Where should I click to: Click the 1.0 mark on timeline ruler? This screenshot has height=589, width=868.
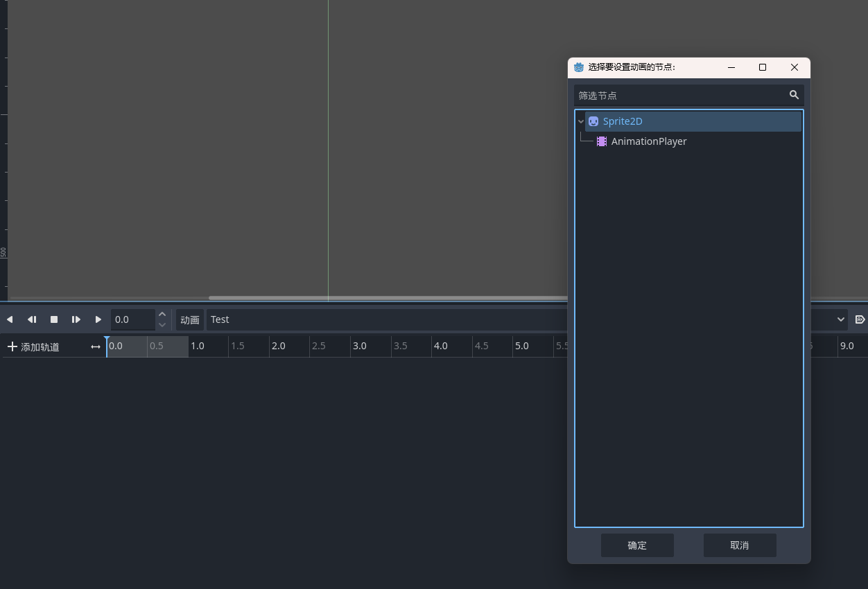198,346
